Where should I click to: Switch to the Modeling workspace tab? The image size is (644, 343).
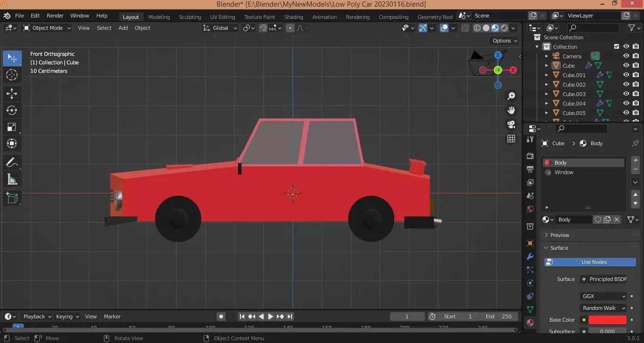pos(159,17)
